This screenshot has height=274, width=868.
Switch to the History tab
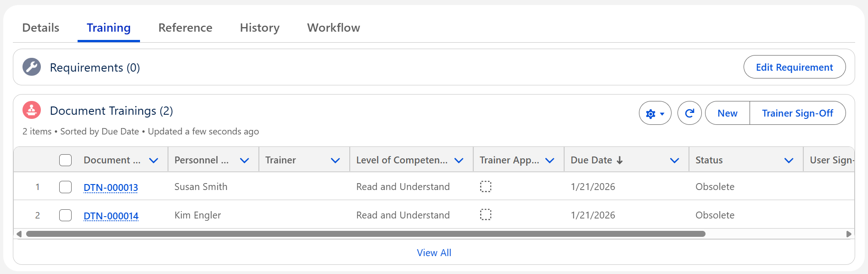tap(259, 28)
